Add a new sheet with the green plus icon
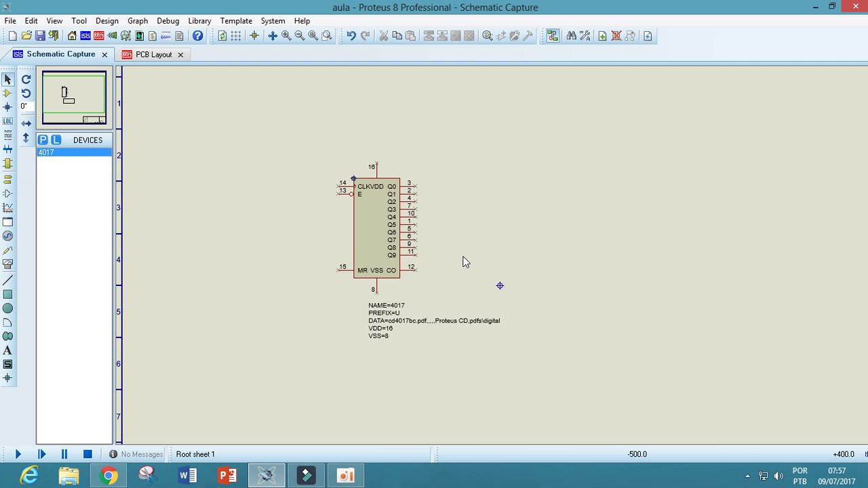This screenshot has width=868, height=488. click(x=602, y=36)
